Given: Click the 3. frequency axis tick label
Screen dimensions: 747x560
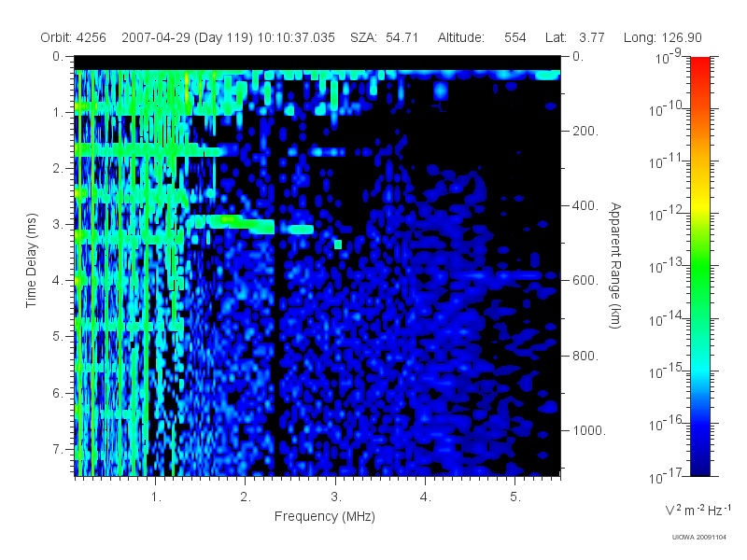Looking at the screenshot, I should (x=336, y=497).
